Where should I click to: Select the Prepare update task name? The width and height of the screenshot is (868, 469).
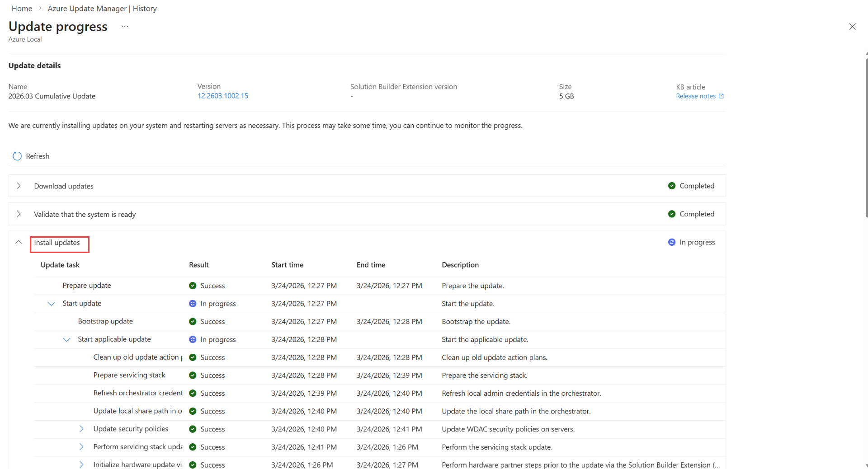(x=87, y=286)
